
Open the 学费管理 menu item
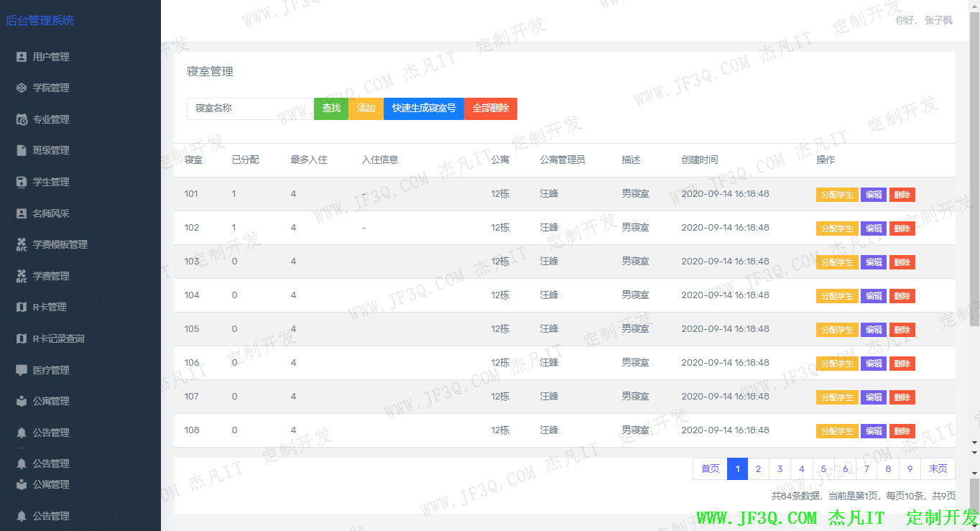point(51,276)
